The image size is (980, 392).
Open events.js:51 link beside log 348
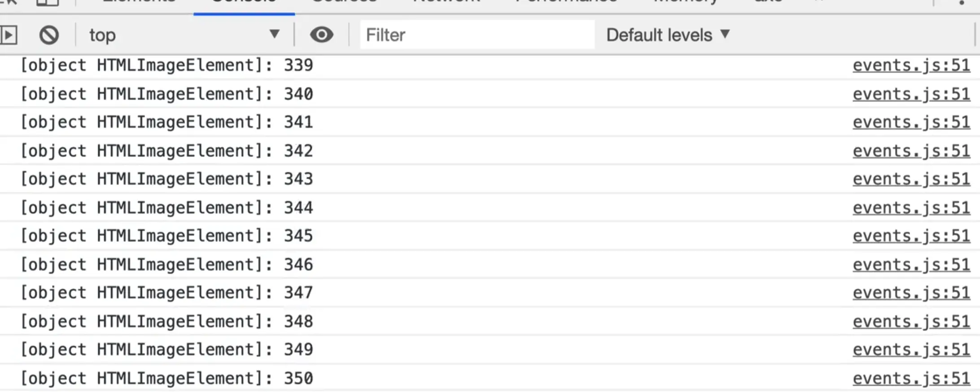[x=911, y=322]
